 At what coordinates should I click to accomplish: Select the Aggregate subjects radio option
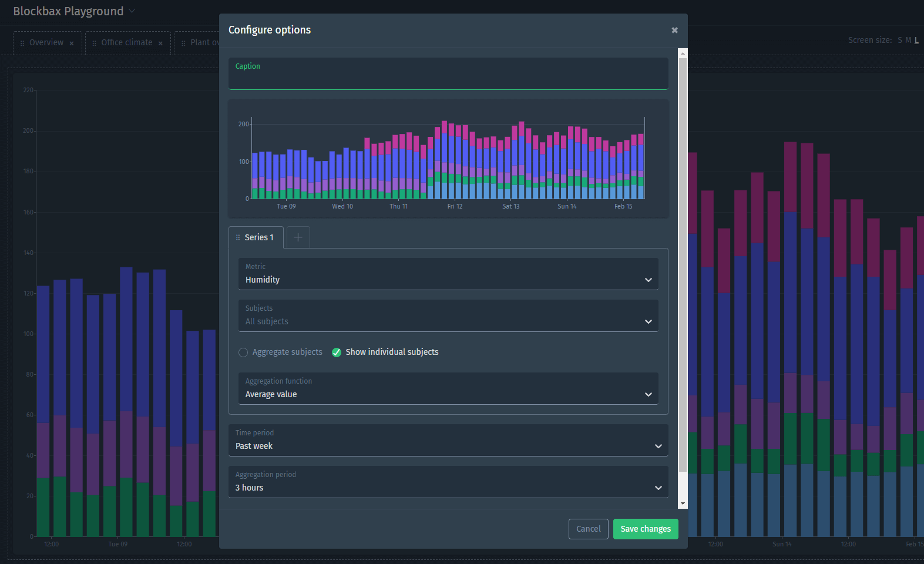(243, 352)
